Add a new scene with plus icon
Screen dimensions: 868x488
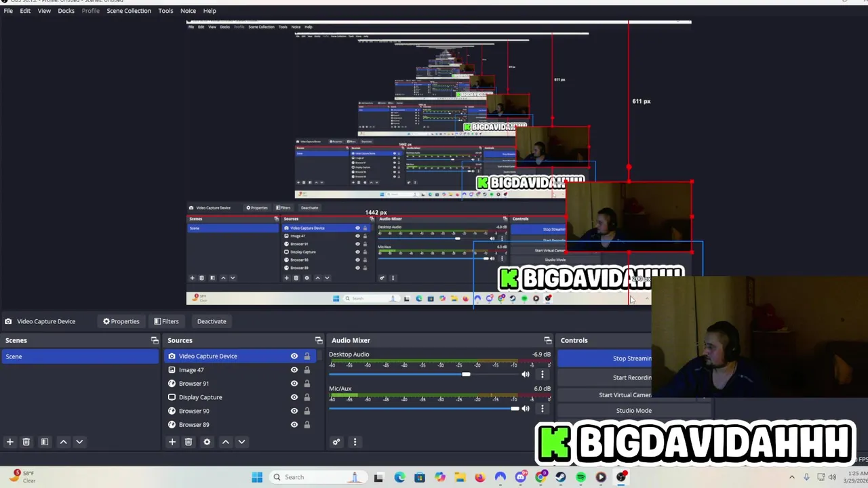pos(9,442)
